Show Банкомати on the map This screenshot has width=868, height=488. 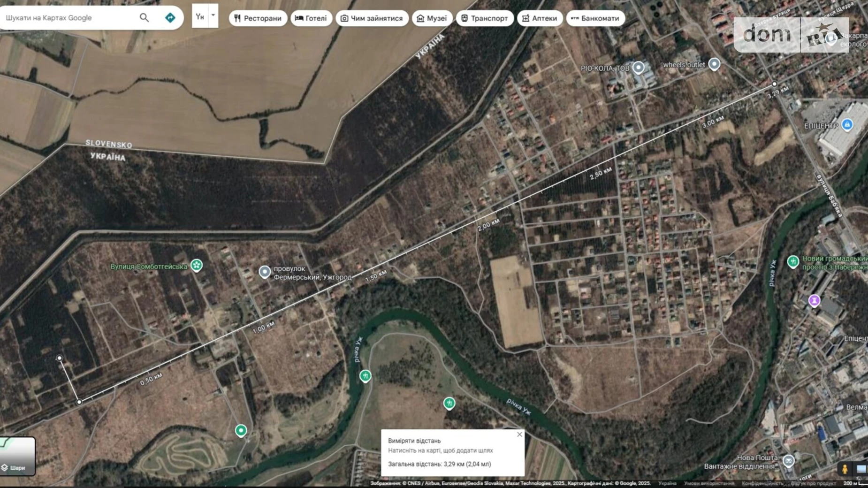point(595,18)
